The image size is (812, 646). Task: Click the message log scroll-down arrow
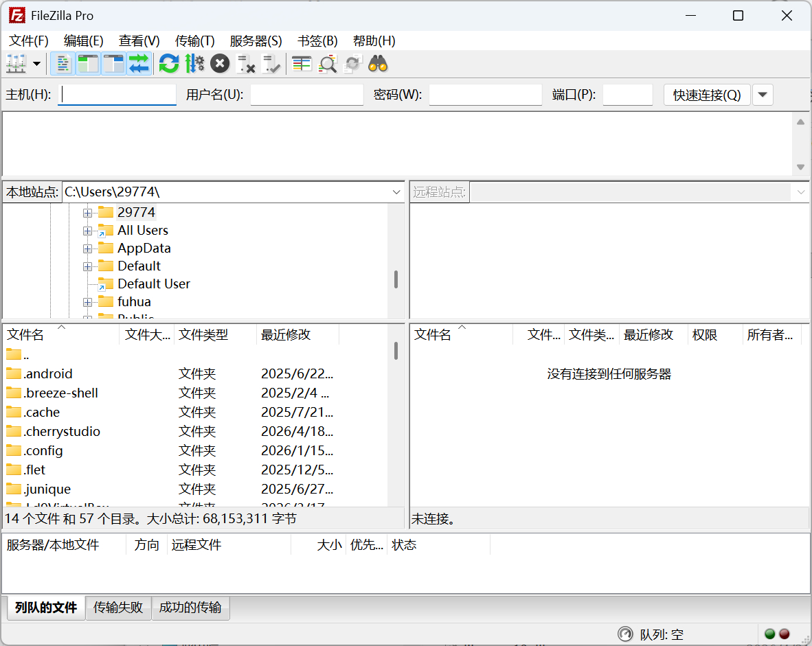point(800,168)
